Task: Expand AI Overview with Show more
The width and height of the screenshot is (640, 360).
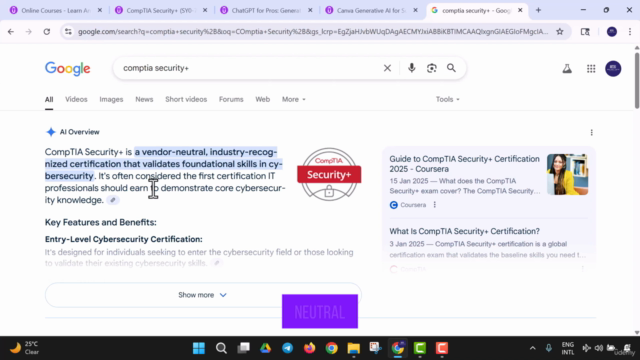Action: 203,295
